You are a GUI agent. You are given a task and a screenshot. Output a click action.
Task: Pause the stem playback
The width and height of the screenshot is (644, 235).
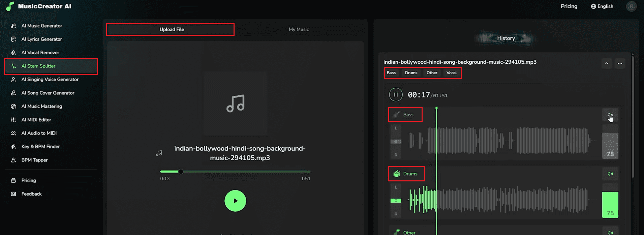pyautogui.click(x=396, y=95)
